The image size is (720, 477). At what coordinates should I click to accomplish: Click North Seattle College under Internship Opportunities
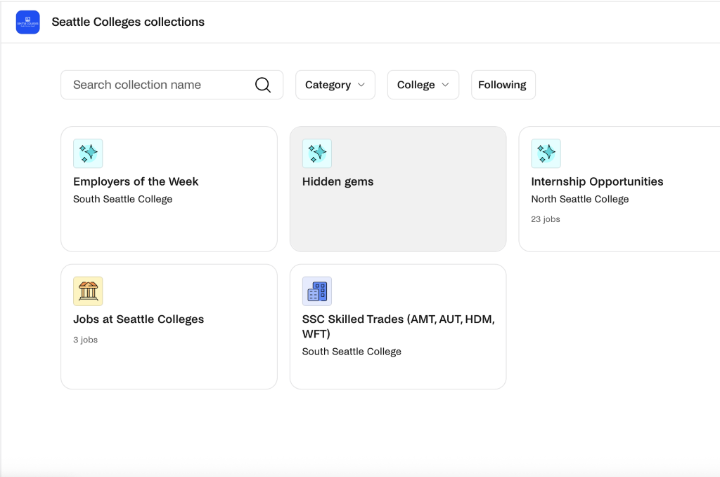pyautogui.click(x=580, y=199)
